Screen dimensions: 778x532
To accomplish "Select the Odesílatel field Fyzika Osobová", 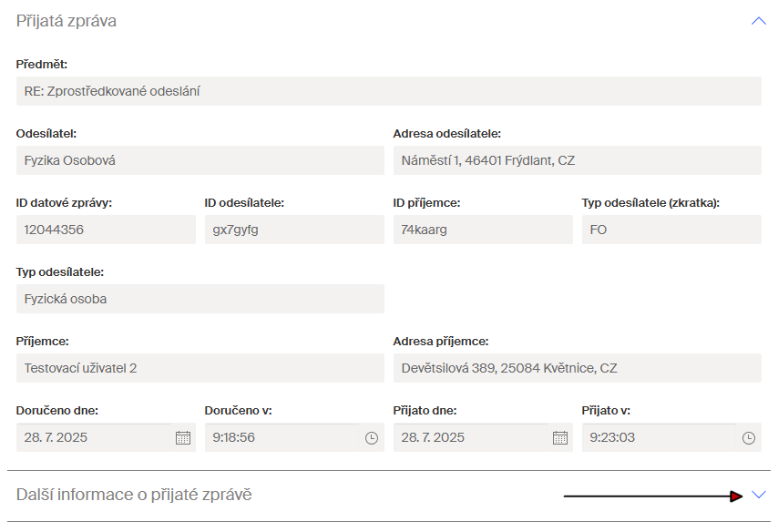I will (x=200, y=160).
